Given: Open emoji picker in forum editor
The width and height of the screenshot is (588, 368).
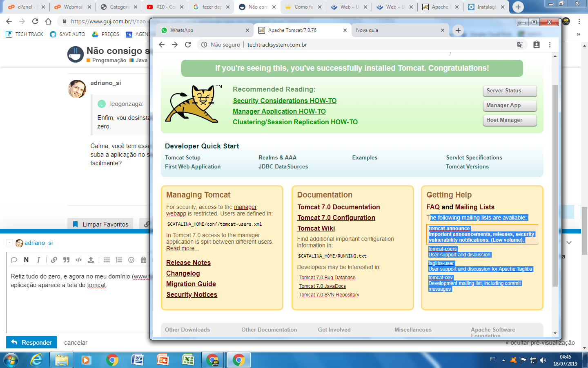Looking at the screenshot, I should (131, 260).
